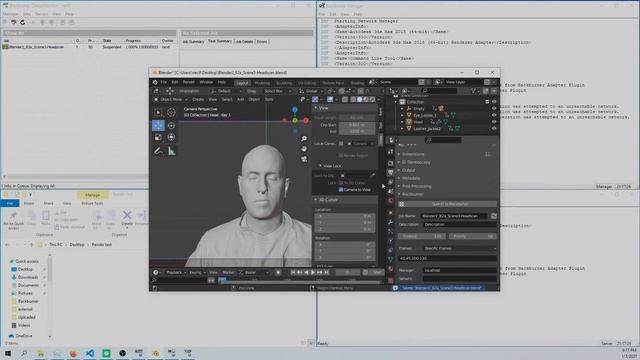Collapse the Backburner panel

pyautogui.click(x=412, y=194)
